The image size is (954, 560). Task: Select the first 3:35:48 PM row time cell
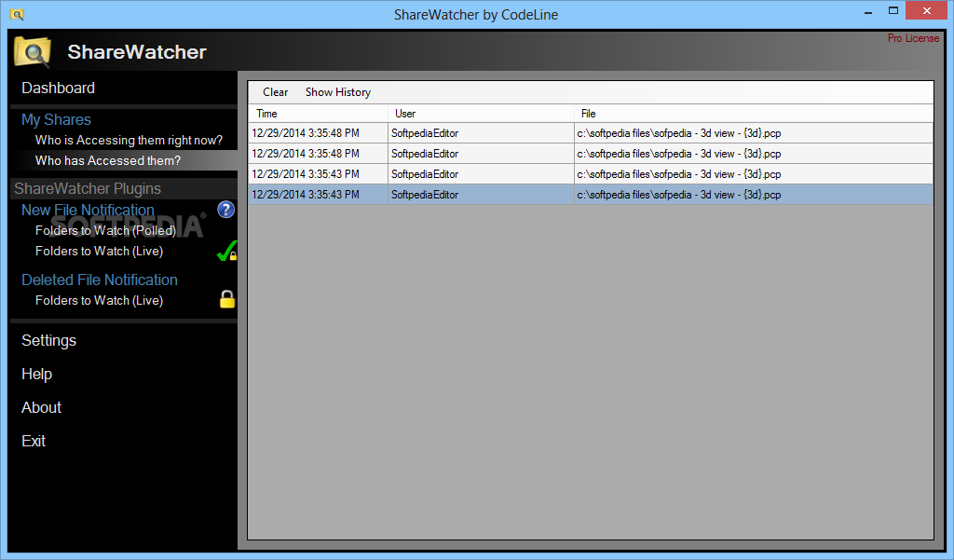(319, 132)
